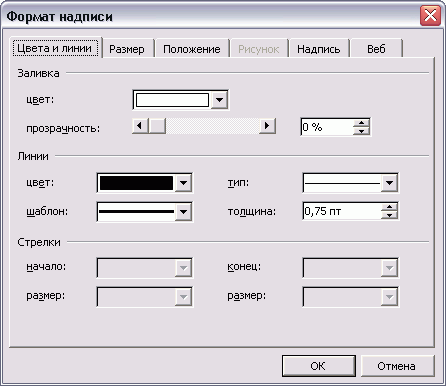This screenshot has height=386, width=446.
Task: Expand the line pattern (шаблон) dropdown
Action: click(183, 211)
